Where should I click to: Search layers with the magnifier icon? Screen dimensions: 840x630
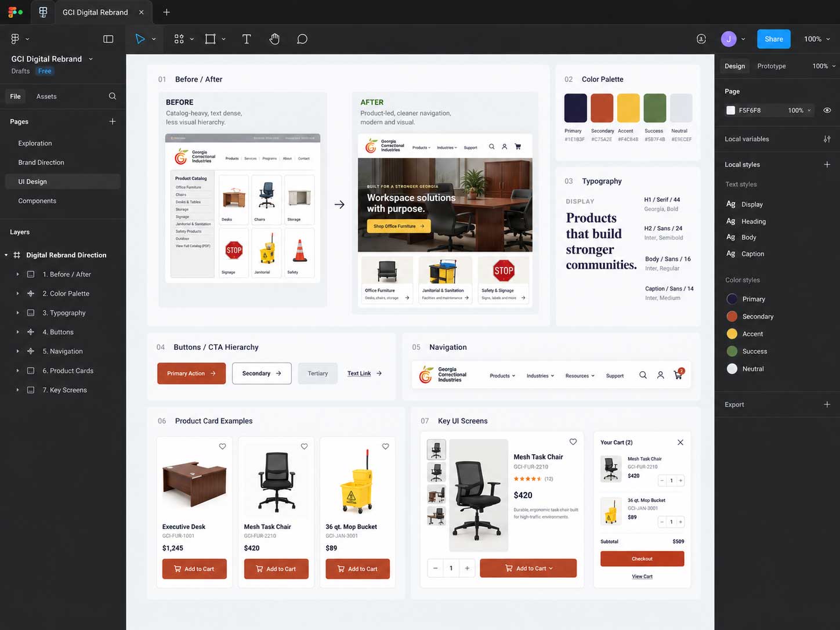point(113,96)
